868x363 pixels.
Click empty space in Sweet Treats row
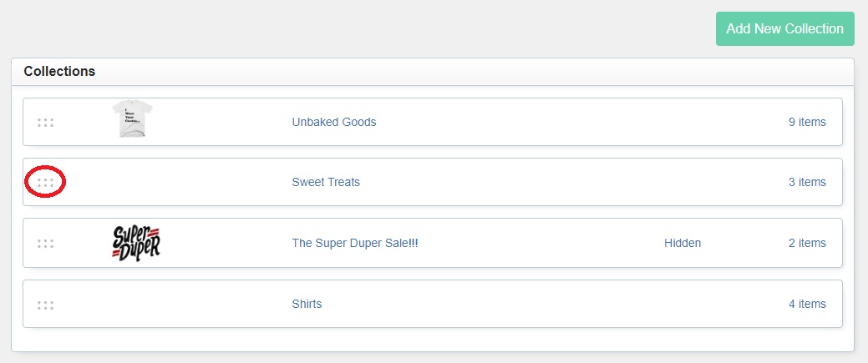[554, 182]
